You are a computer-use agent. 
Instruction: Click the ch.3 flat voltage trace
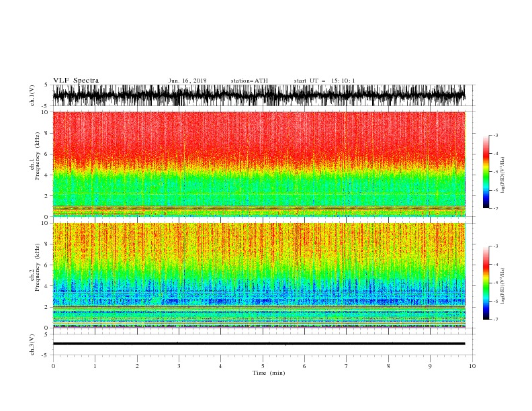(x=259, y=344)
